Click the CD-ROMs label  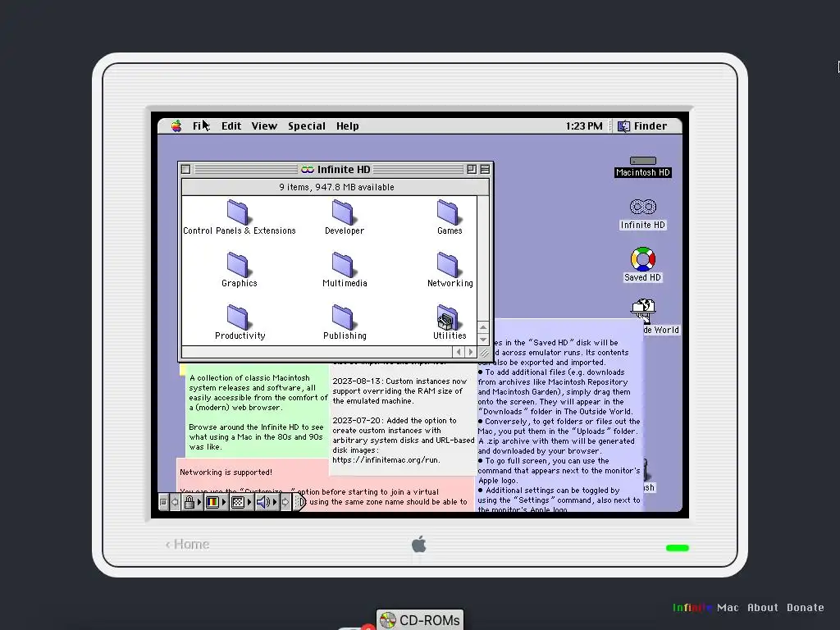pyautogui.click(x=430, y=620)
